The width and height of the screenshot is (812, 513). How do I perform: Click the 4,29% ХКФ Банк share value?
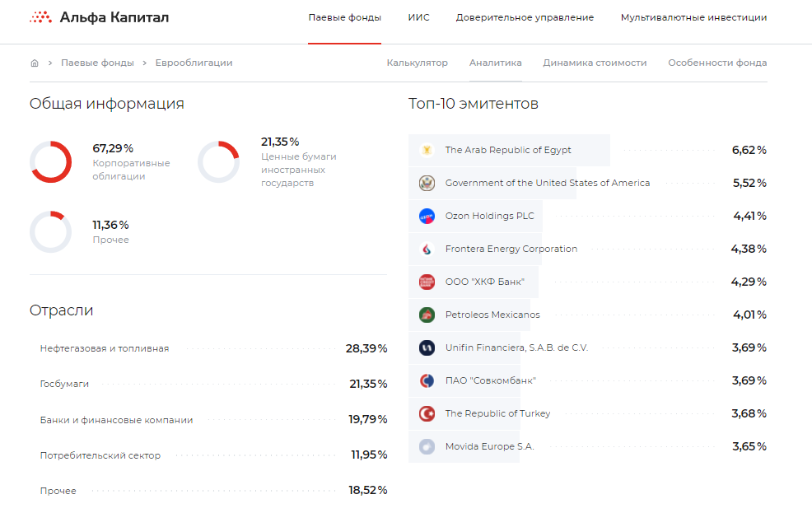749,282
